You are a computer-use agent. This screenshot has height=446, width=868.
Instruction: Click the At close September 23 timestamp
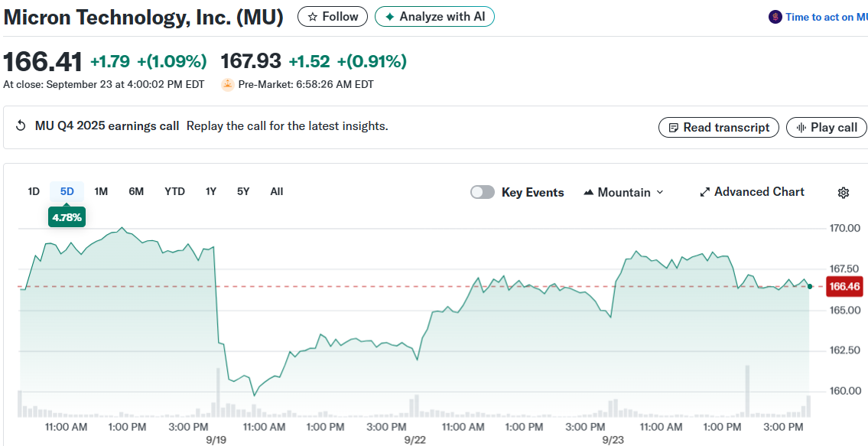coord(103,85)
